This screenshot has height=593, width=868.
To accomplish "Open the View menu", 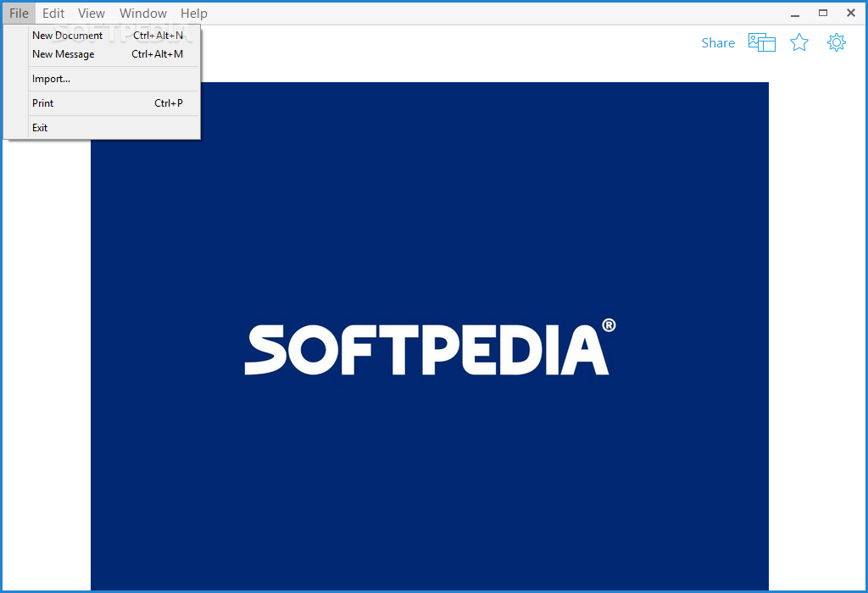I will tap(92, 14).
